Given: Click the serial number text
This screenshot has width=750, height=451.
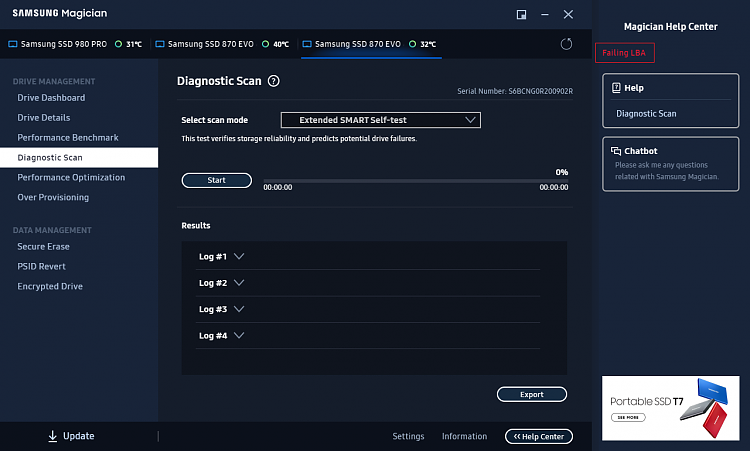Looking at the screenshot, I should (515, 91).
